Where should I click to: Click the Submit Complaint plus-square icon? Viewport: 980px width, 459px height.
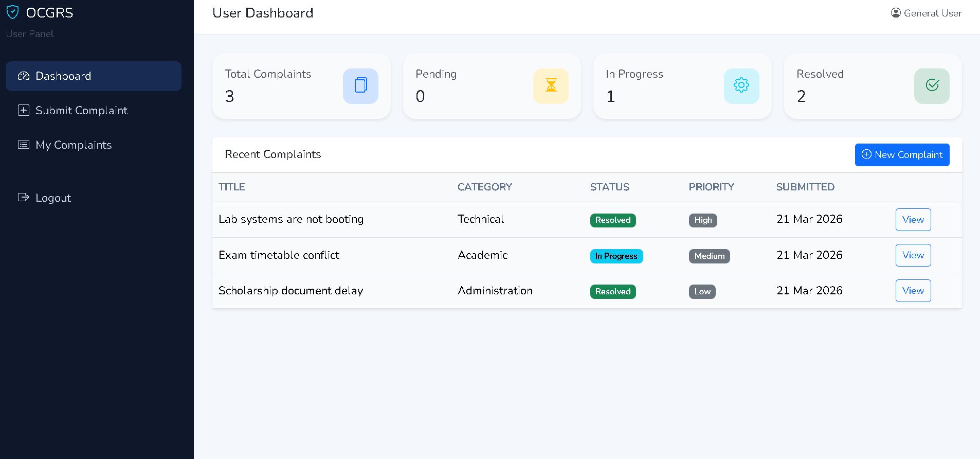(x=24, y=110)
